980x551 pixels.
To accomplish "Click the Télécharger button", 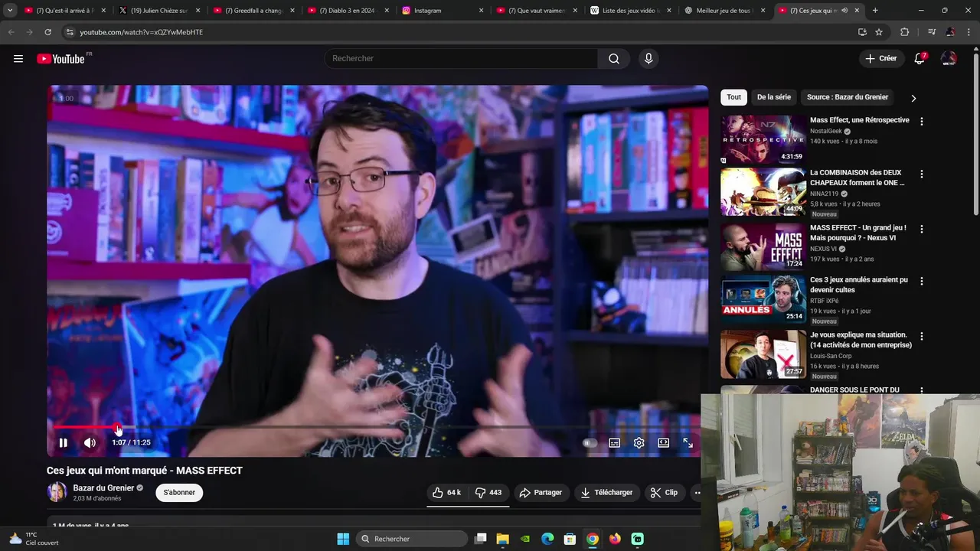I will (x=606, y=493).
